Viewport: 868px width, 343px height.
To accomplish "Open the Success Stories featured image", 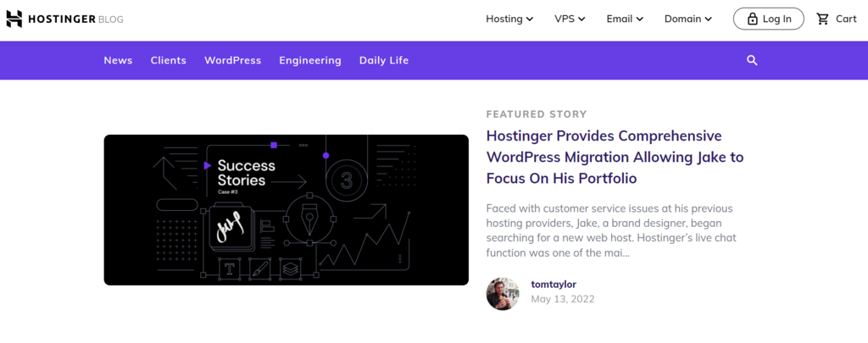I will [286, 209].
